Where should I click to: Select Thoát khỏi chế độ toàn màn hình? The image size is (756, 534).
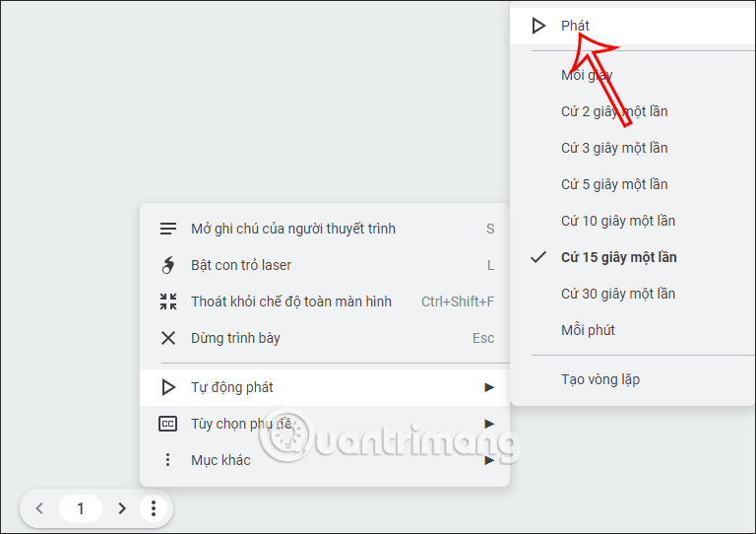[x=325, y=301]
